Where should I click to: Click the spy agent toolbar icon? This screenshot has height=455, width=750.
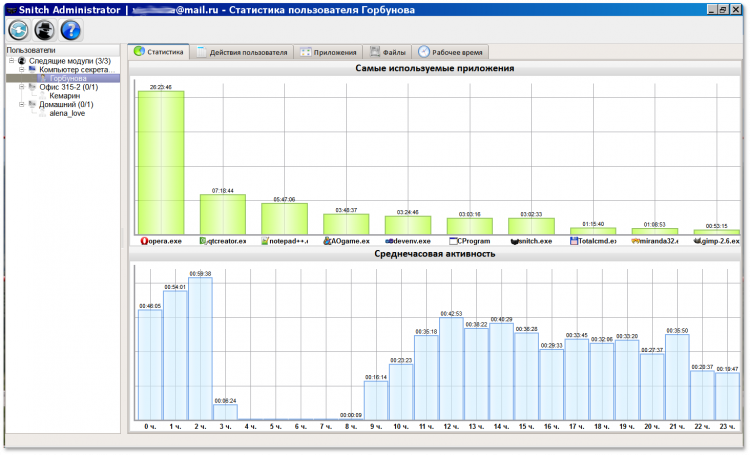pos(44,30)
